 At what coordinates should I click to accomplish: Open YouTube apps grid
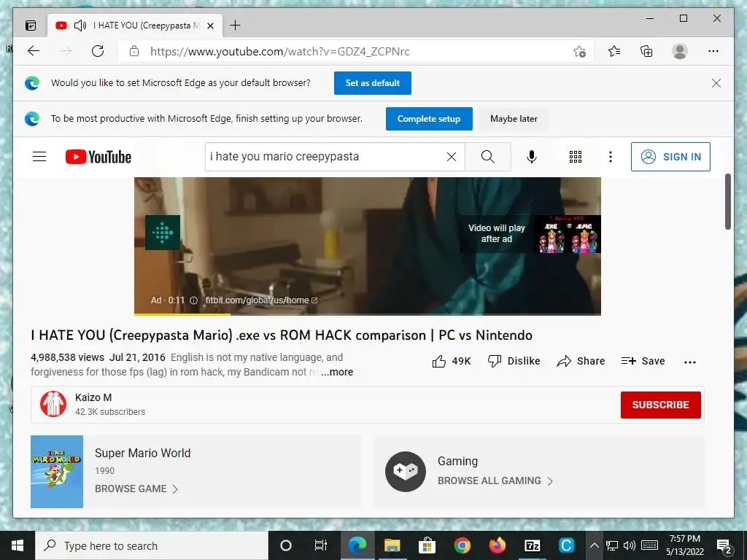(576, 157)
